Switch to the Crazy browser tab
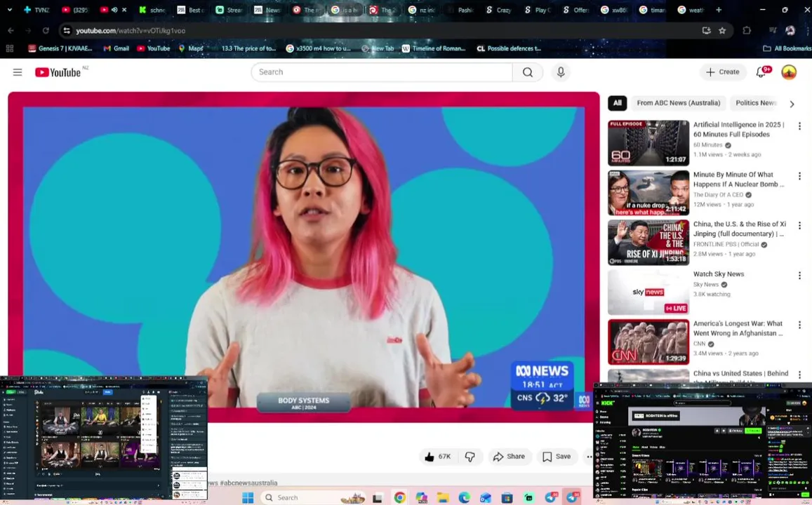 pos(499,10)
